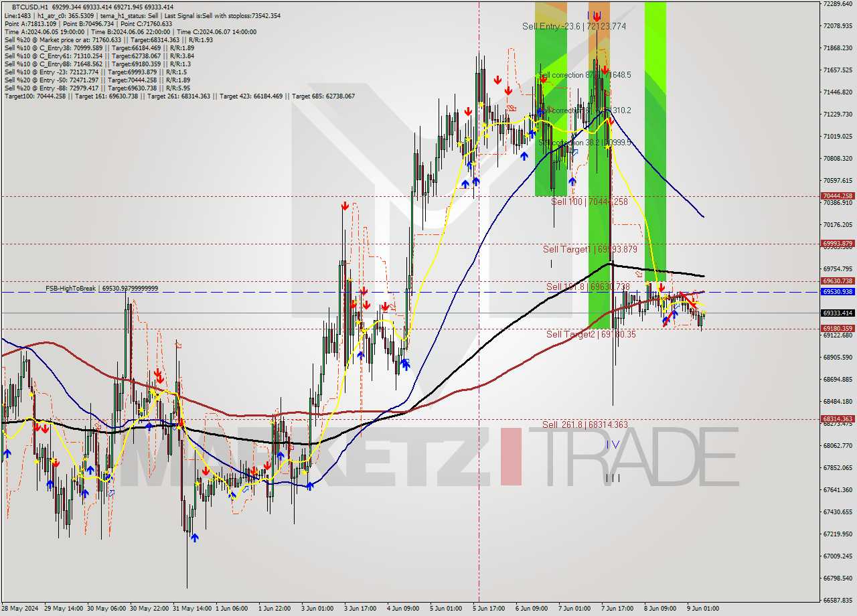The width and height of the screenshot is (857, 616).
Task: Click the red 69630.738 price tag on axis
Action: click(837, 281)
